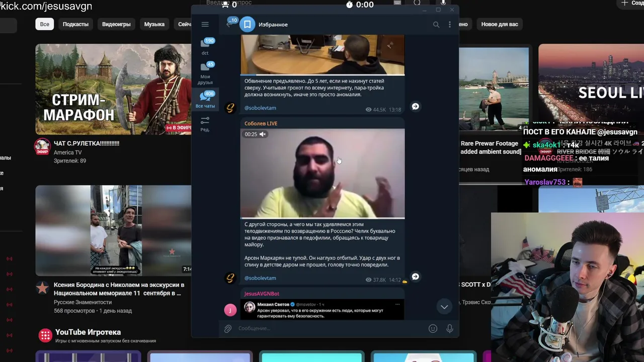Select the Новое для вас chip
The image size is (644, 362).
pos(500,24)
